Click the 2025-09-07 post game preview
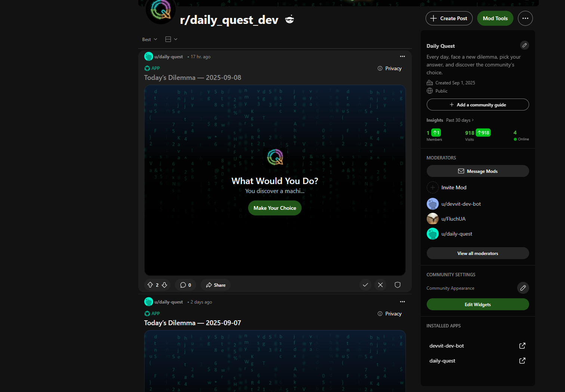 pyautogui.click(x=275, y=361)
